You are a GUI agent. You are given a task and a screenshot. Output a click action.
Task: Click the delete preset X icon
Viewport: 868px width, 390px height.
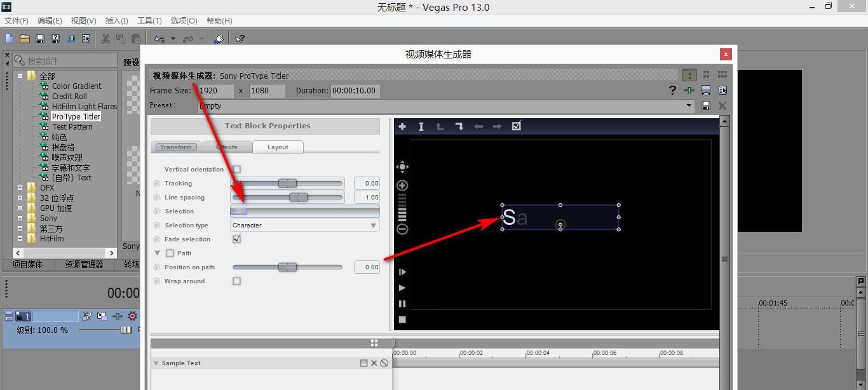[722, 105]
